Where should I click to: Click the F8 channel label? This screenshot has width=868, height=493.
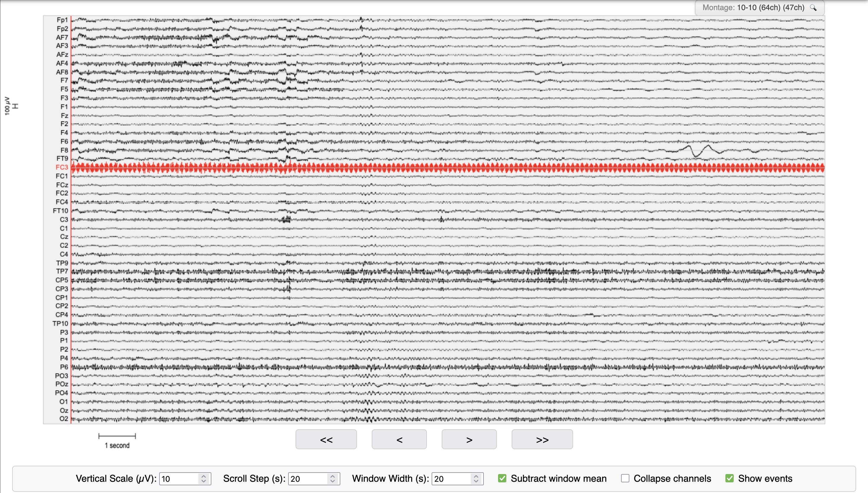(x=64, y=150)
